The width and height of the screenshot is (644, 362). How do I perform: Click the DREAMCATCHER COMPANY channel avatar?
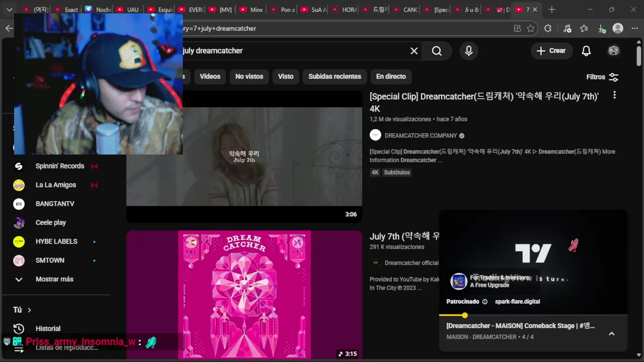tap(375, 135)
